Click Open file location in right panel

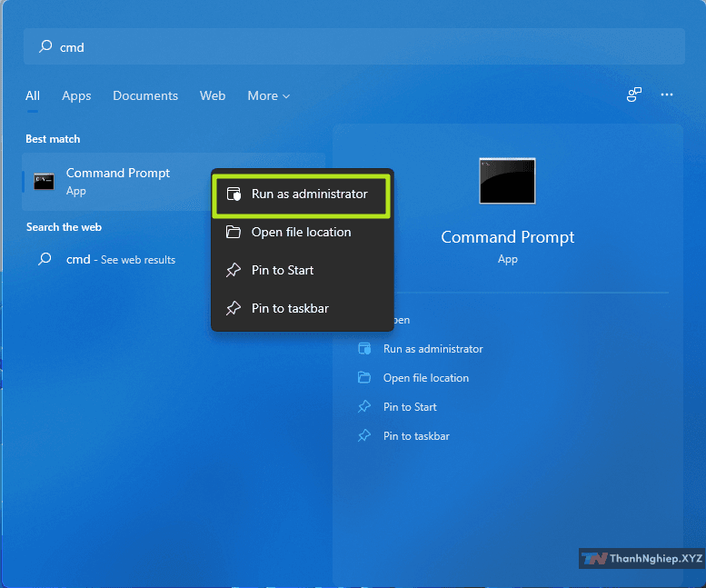tap(425, 378)
